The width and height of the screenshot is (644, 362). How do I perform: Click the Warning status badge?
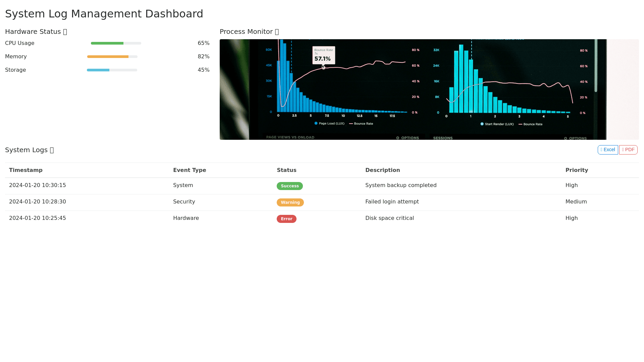[290, 202]
